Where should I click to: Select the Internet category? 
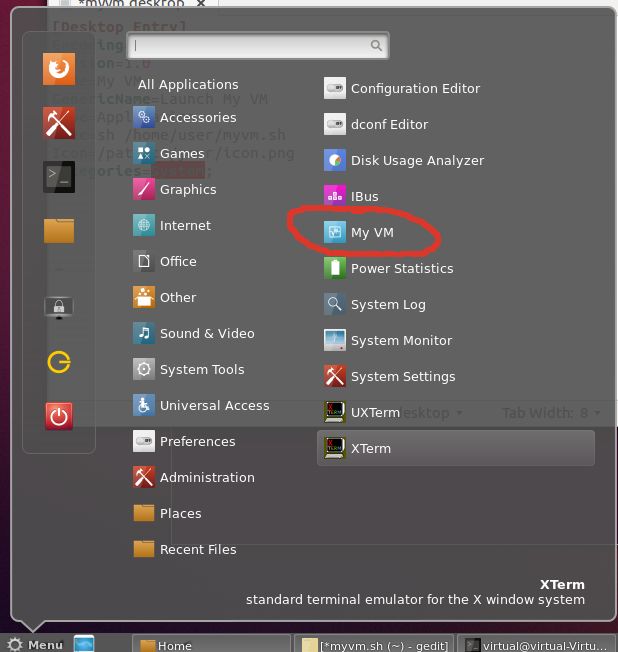pos(172,225)
